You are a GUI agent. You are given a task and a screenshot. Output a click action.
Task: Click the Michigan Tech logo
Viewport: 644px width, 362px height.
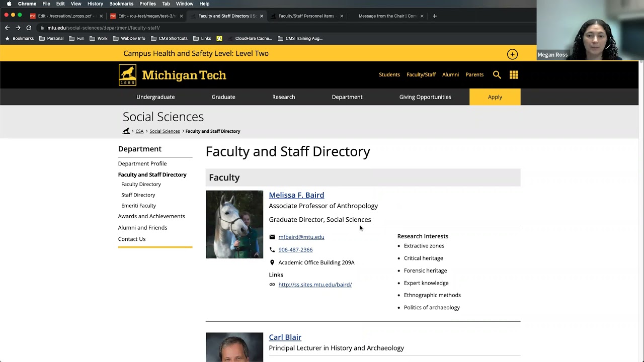(172, 75)
